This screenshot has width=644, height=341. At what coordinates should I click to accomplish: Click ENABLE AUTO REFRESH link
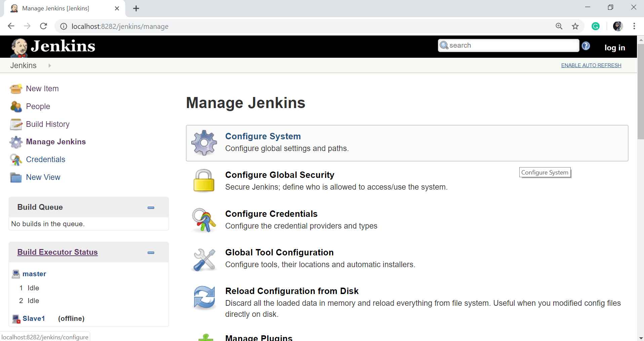coord(591,65)
